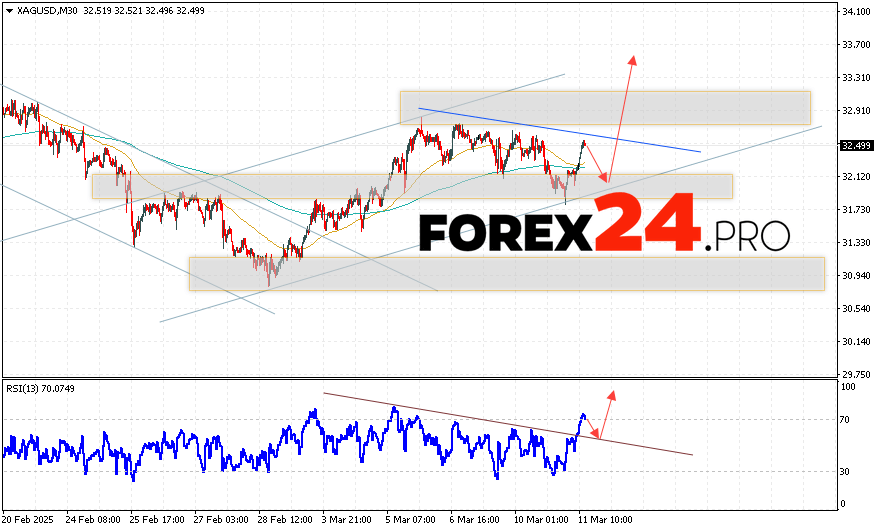The width and height of the screenshot is (878, 531).
Task: Click the RSI 30 level label
Action: [x=845, y=471]
